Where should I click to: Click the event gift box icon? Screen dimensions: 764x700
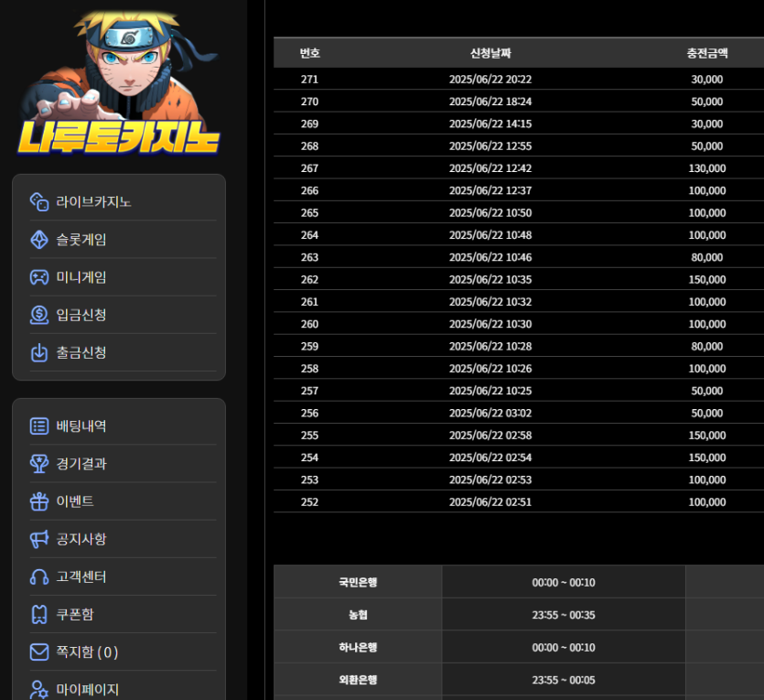pos(39,501)
